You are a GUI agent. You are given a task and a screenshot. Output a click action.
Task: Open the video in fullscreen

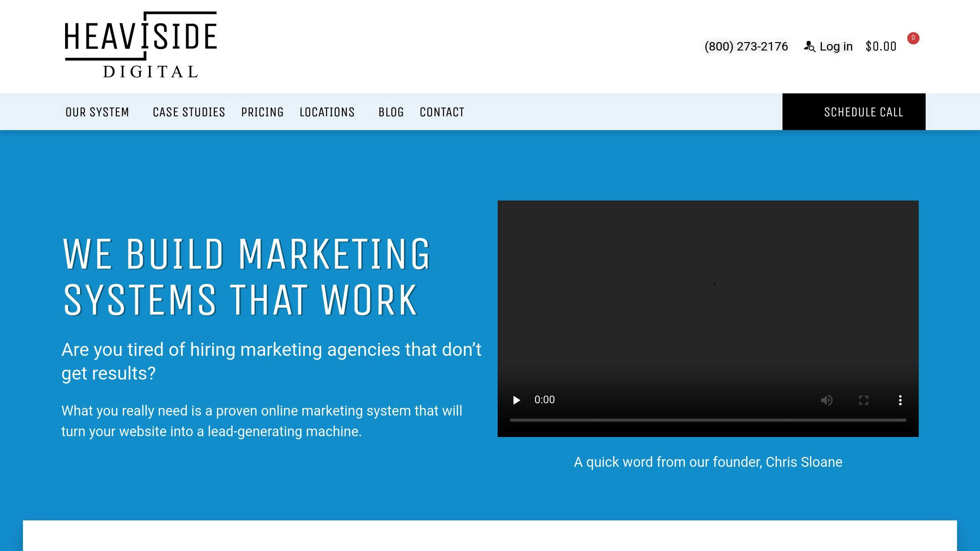863,400
